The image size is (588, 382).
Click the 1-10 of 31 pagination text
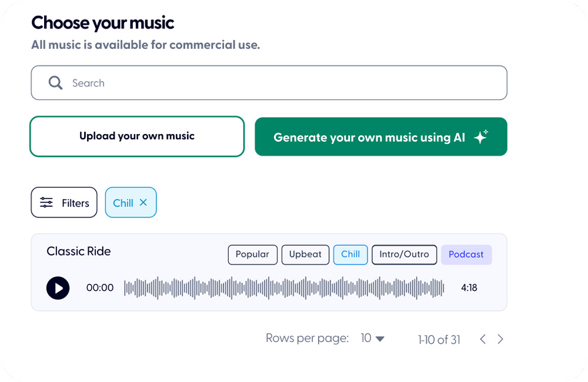pos(439,340)
